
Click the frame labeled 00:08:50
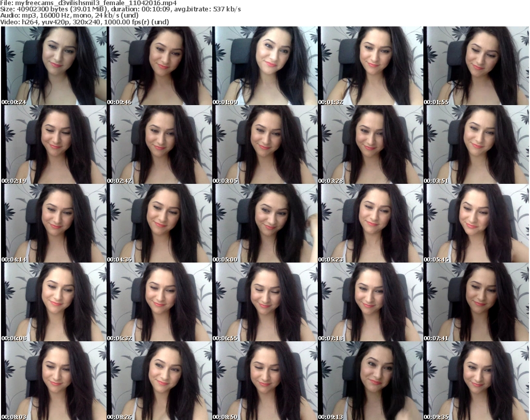coord(265,381)
